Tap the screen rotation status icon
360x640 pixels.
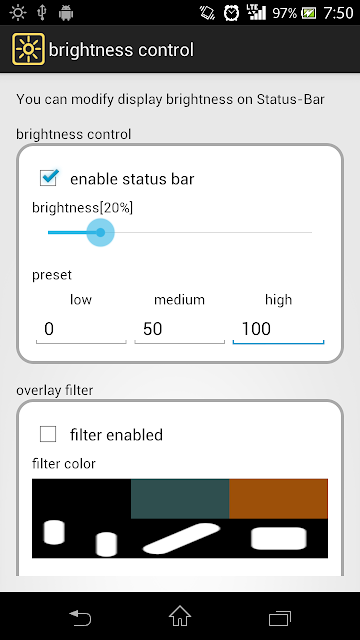coord(208,13)
